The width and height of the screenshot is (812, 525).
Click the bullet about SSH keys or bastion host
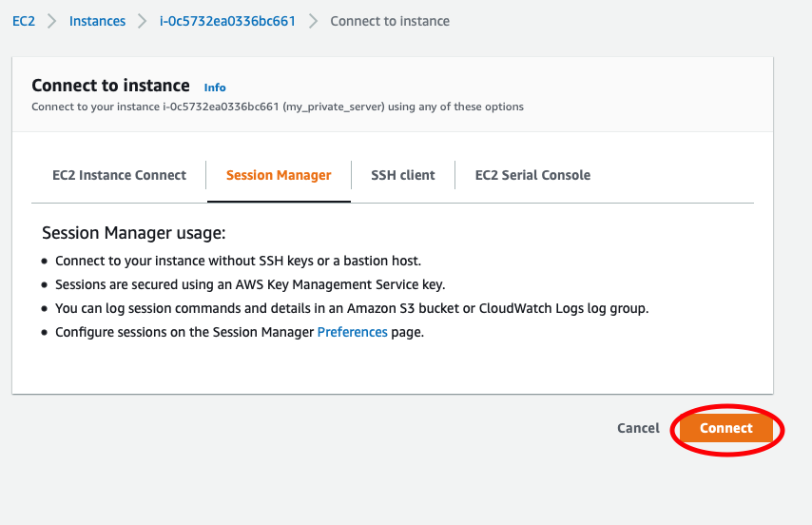(238, 261)
